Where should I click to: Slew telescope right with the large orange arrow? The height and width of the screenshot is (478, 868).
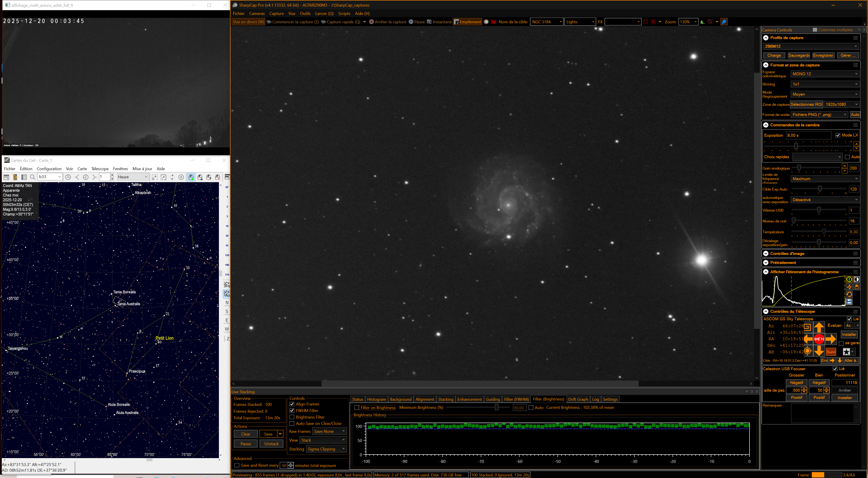(x=831, y=339)
